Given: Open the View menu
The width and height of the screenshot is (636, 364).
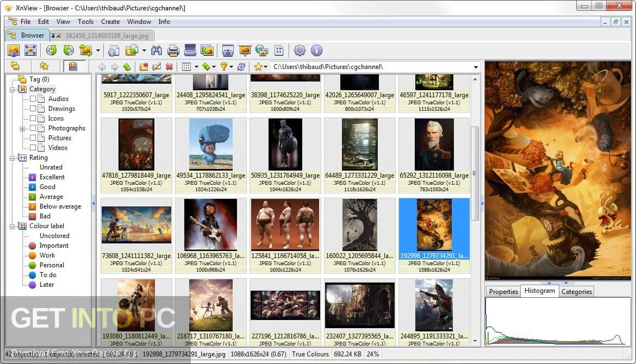Looking at the screenshot, I should (x=63, y=22).
